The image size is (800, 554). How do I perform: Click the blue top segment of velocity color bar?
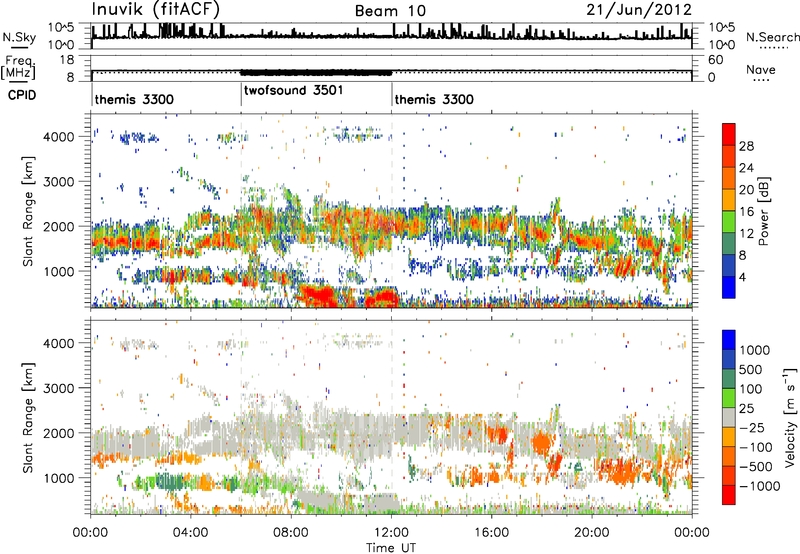(x=729, y=340)
